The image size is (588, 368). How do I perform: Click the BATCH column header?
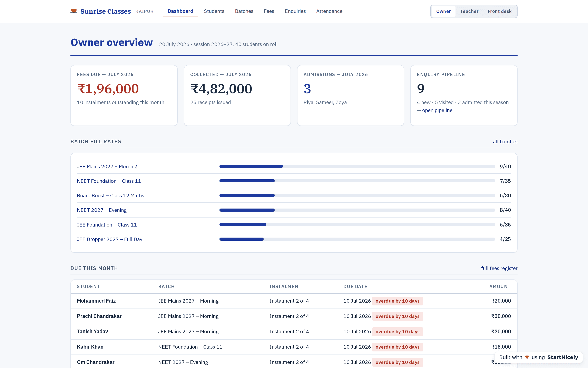[x=166, y=286]
